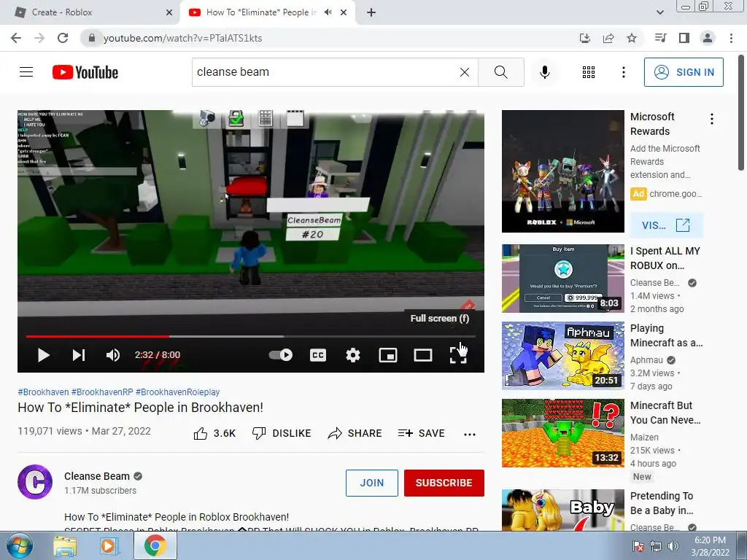Save the video to a playlist
The width and height of the screenshot is (747, 560).
[421, 433]
